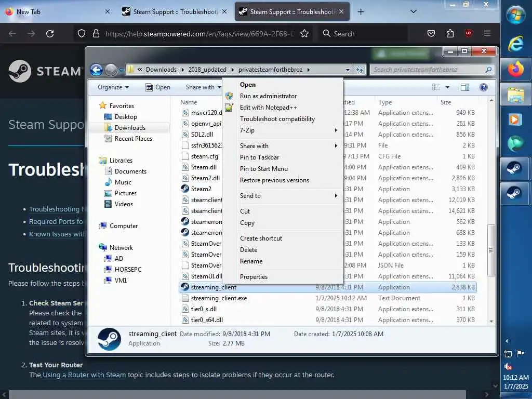Launch Internet Explorer from taskbar

516,44
